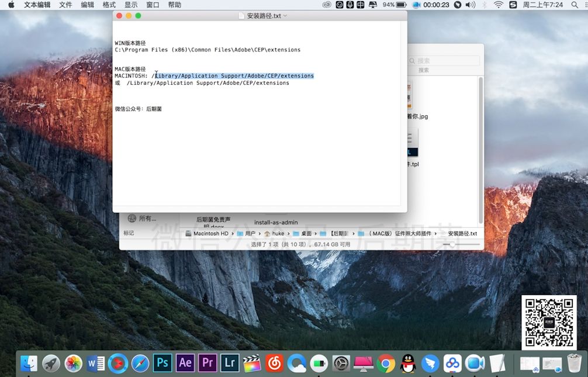Go to Macintosh HD in path bar

206,233
